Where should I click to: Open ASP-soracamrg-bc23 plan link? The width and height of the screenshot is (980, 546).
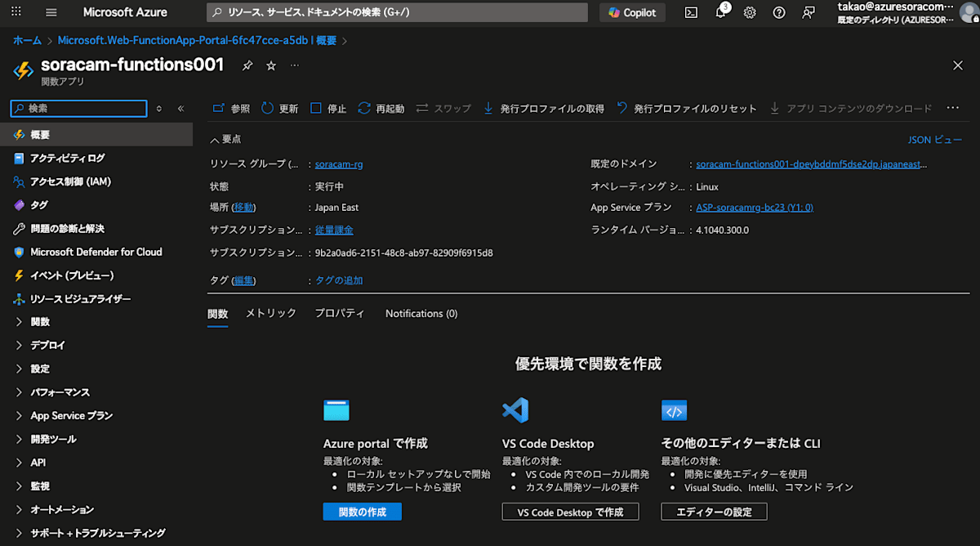(755, 208)
